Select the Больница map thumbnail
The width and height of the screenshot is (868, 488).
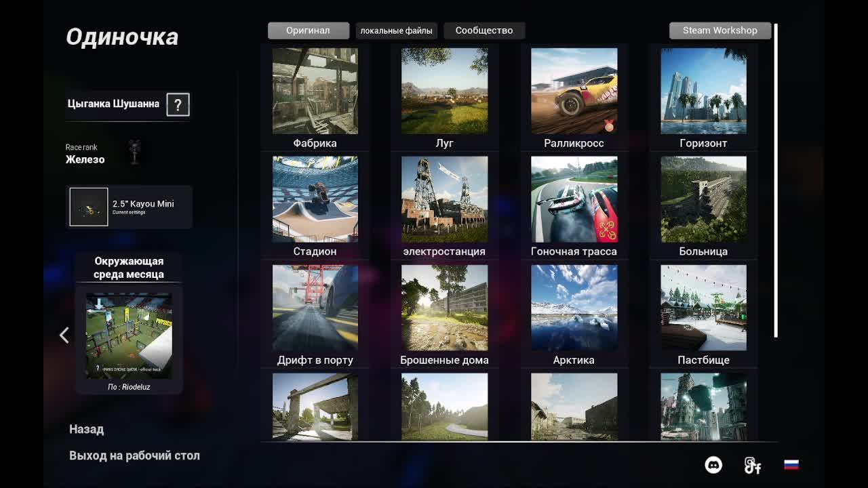click(703, 199)
